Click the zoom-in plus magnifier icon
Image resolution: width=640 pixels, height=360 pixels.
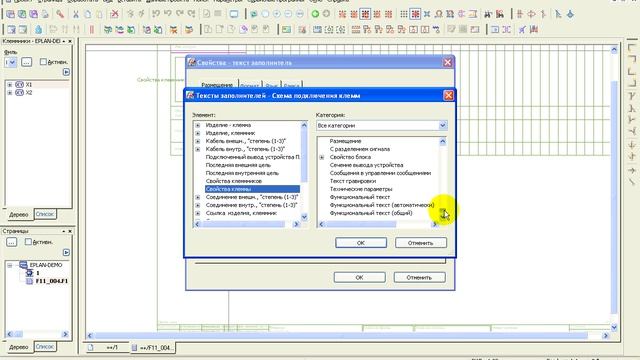pyautogui.click(x=277, y=14)
